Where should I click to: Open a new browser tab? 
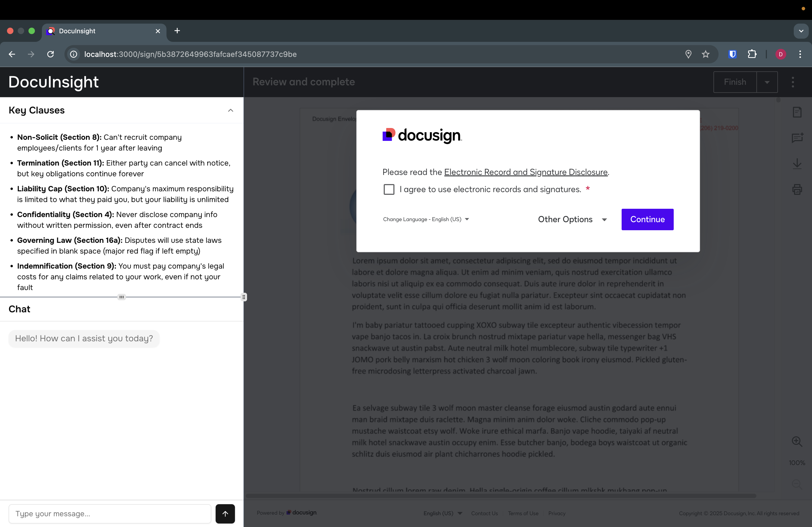(x=177, y=31)
